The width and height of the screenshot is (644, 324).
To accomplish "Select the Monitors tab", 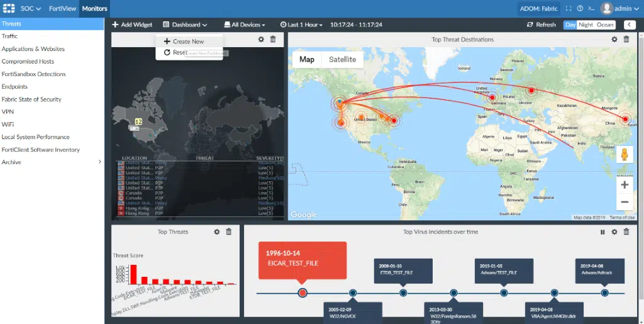I will [x=94, y=8].
